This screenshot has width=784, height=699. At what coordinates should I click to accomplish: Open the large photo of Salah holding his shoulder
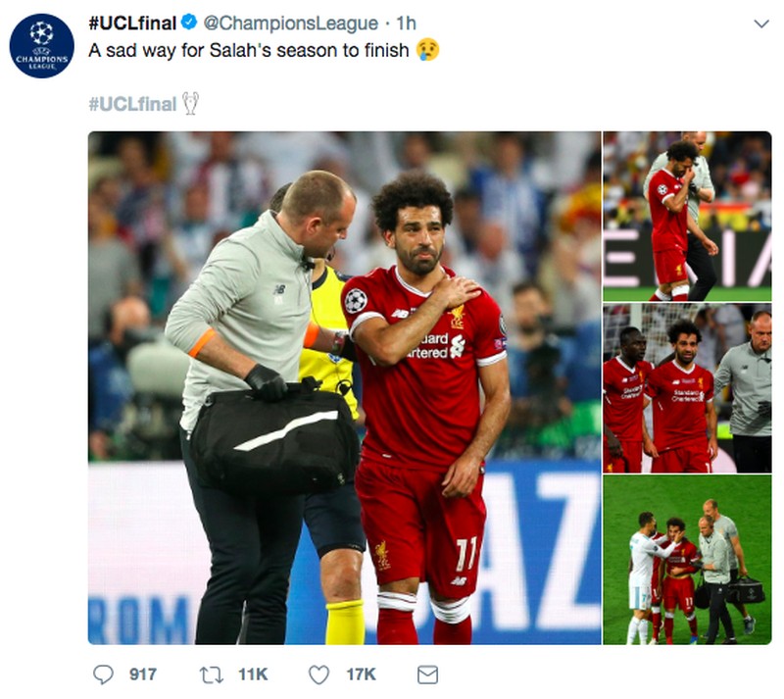345,388
